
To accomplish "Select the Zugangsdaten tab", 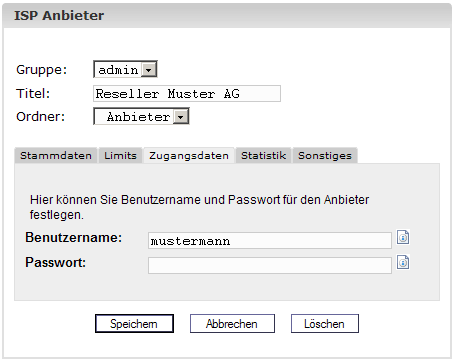I will pos(189,156).
